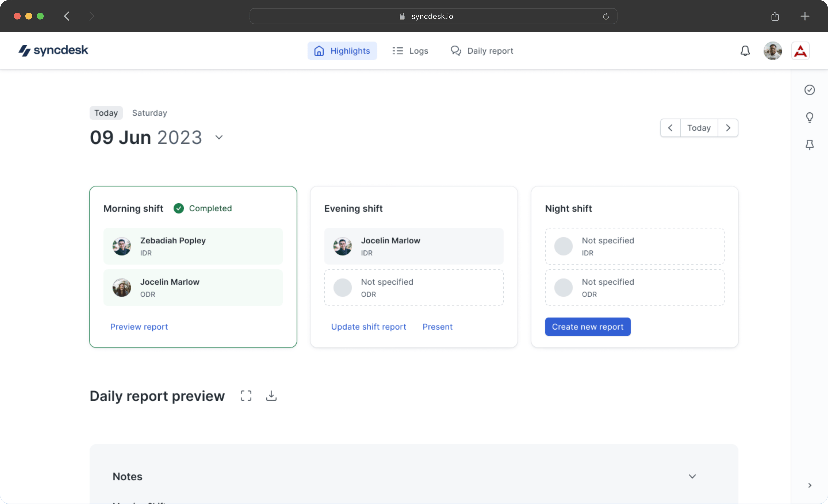Image resolution: width=828 pixels, height=504 pixels.
Task: Expand the right sidebar panel arrow
Action: (810, 485)
